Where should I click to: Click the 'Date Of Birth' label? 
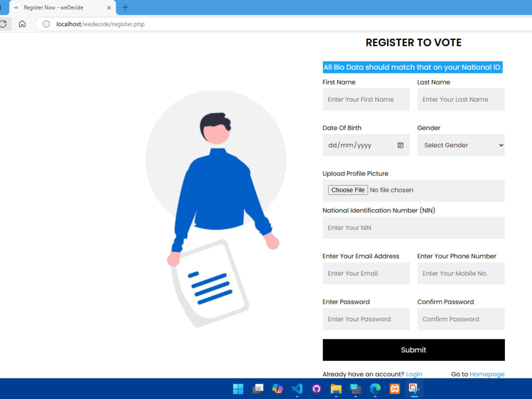(342, 128)
